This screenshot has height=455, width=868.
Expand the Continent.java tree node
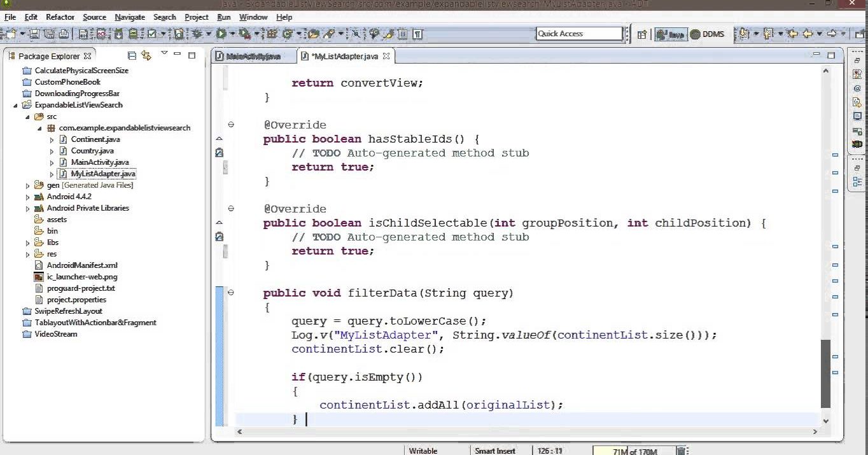click(x=52, y=139)
